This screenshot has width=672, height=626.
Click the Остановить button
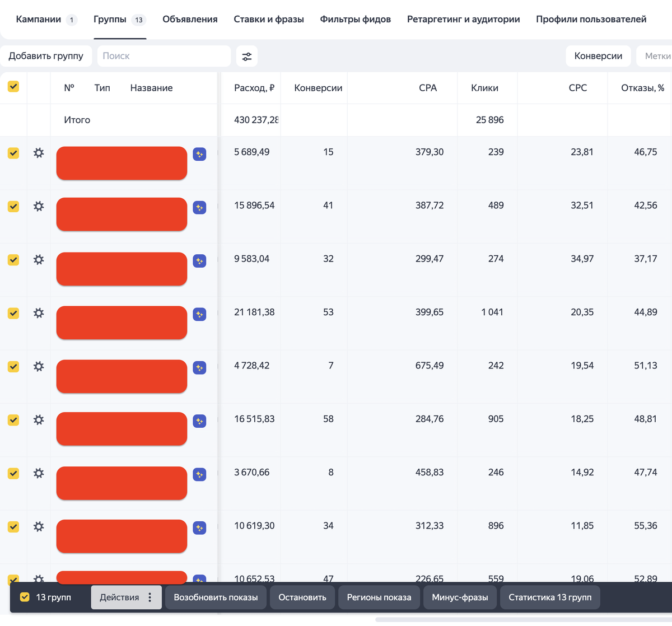coord(302,597)
